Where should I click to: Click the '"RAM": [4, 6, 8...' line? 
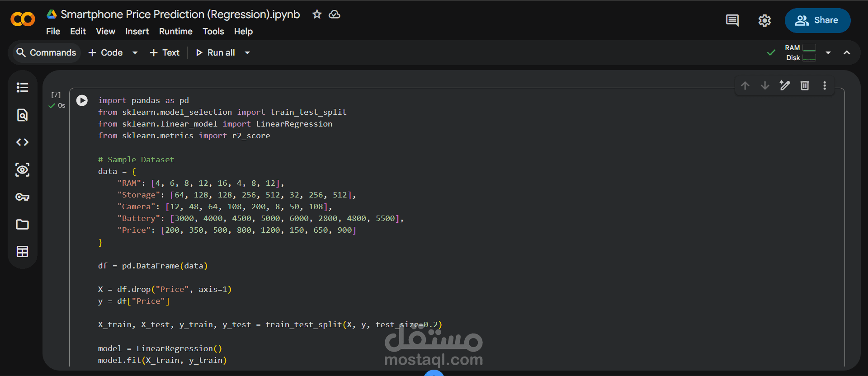point(201,183)
